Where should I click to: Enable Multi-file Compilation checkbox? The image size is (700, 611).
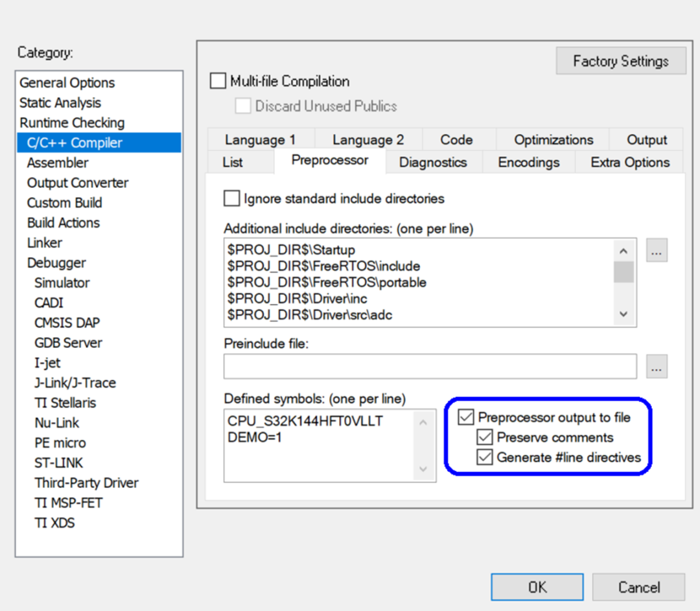point(218,81)
